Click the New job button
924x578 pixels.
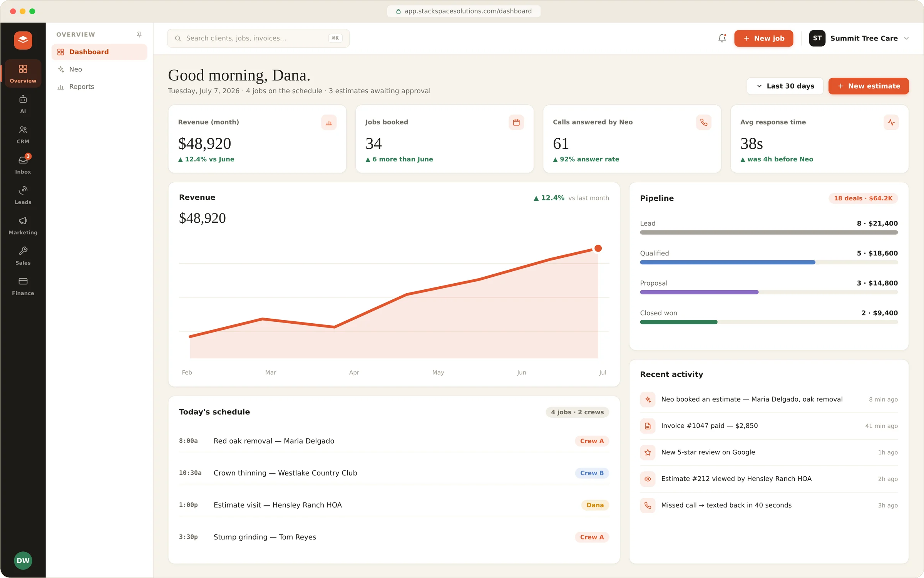click(x=764, y=38)
